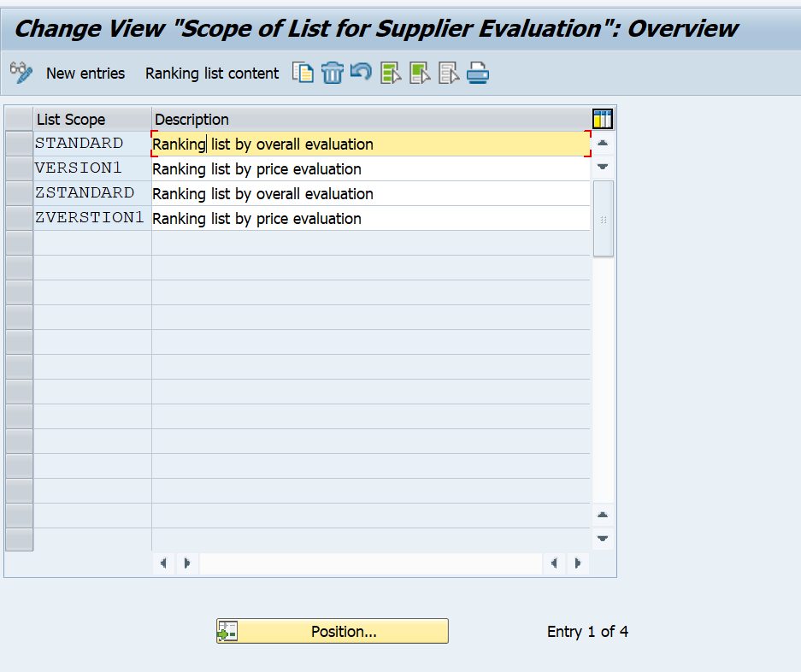Click the Entry 1 of 4 text
Image resolution: width=801 pixels, height=672 pixels.
click(587, 632)
